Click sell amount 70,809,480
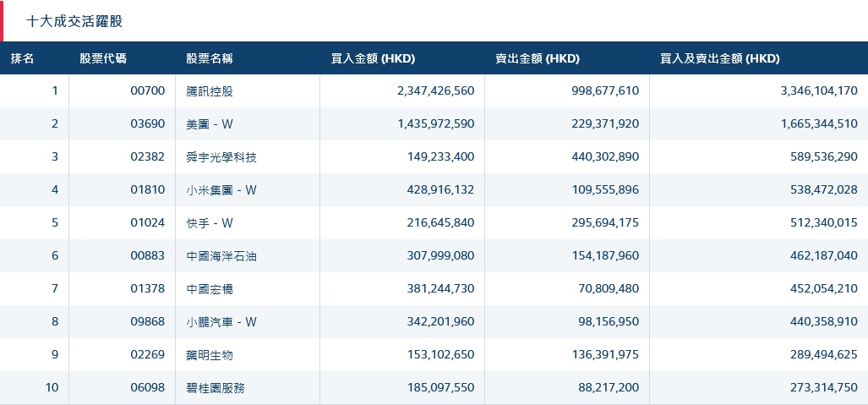This screenshot has height=405, width=868. [608, 288]
